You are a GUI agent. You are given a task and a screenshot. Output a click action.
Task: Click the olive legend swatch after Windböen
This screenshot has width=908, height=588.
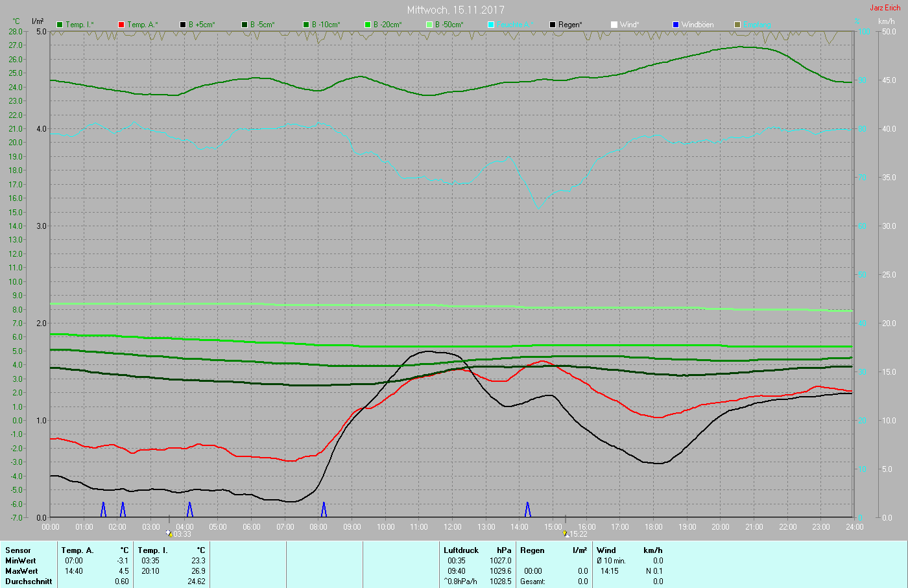pyautogui.click(x=737, y=25)
